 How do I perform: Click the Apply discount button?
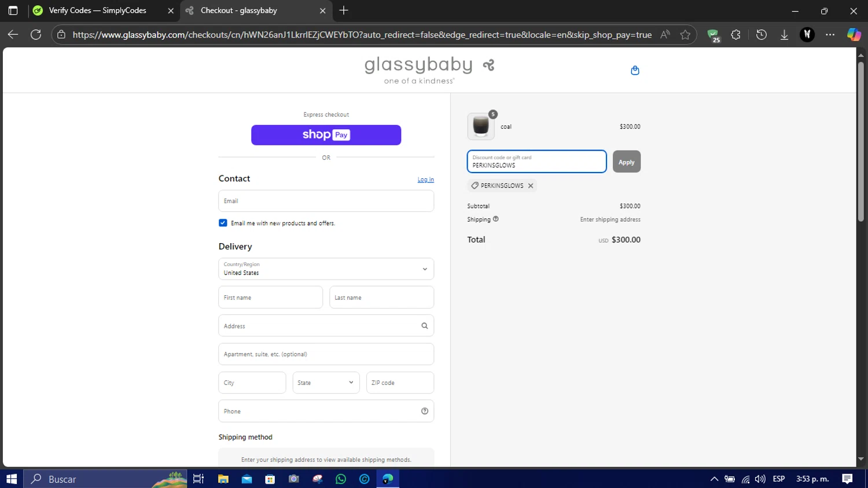point(627,162)
